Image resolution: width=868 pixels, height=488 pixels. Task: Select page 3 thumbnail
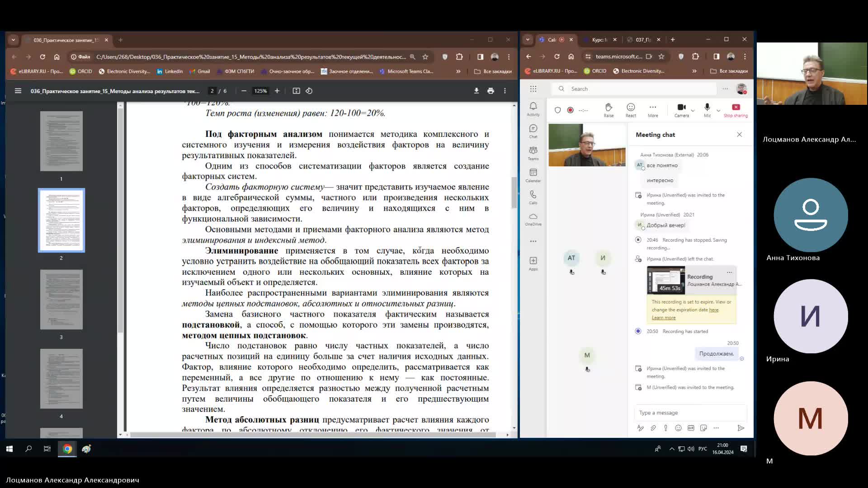pos(61,300)
